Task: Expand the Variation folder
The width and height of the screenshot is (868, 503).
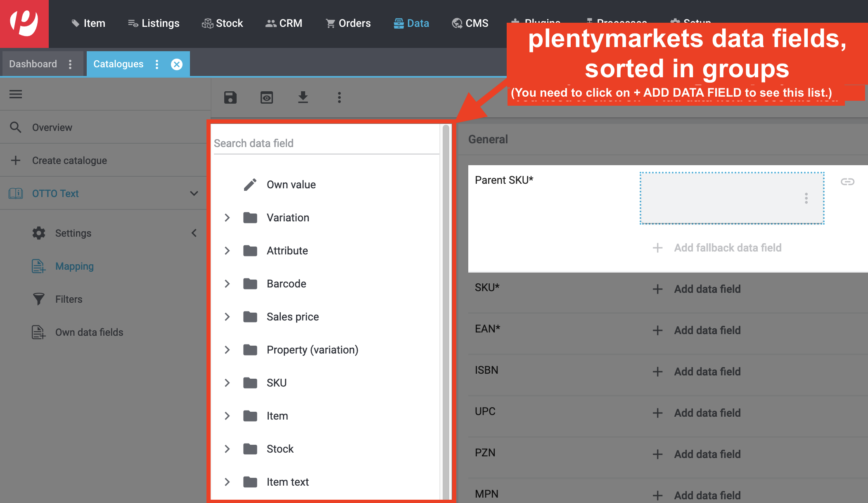Action: (x=227, y=218)
